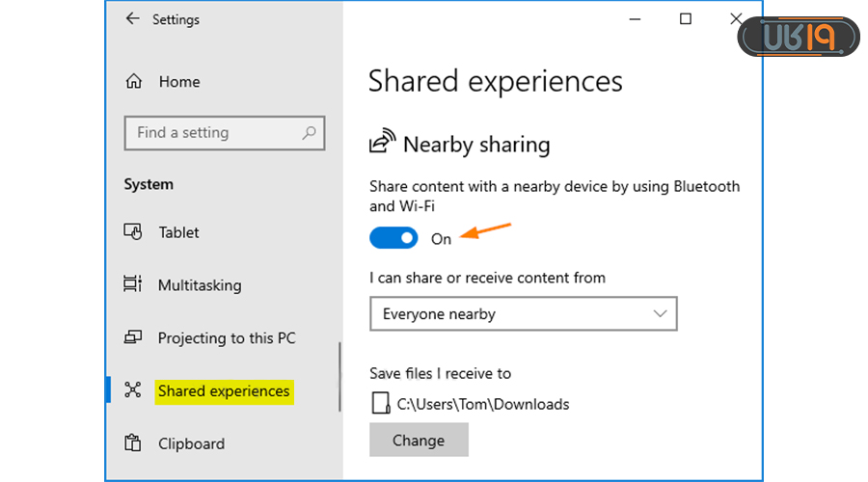Click the Find a setting field

[212, 133]
